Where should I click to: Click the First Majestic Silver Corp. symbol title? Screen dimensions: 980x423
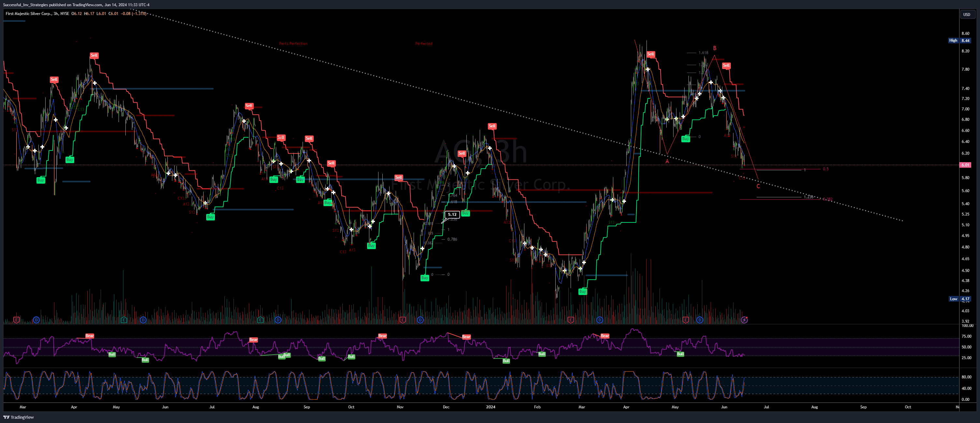pos(28,14)
